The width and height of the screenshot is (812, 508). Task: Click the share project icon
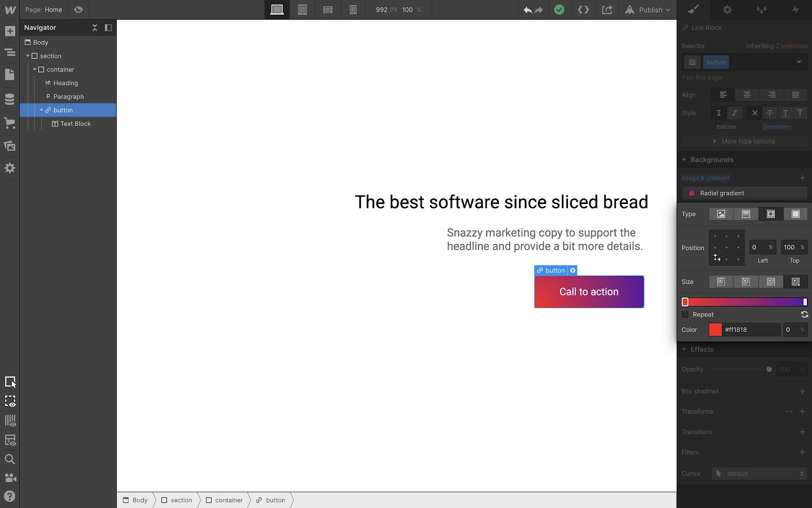(607, 10)
